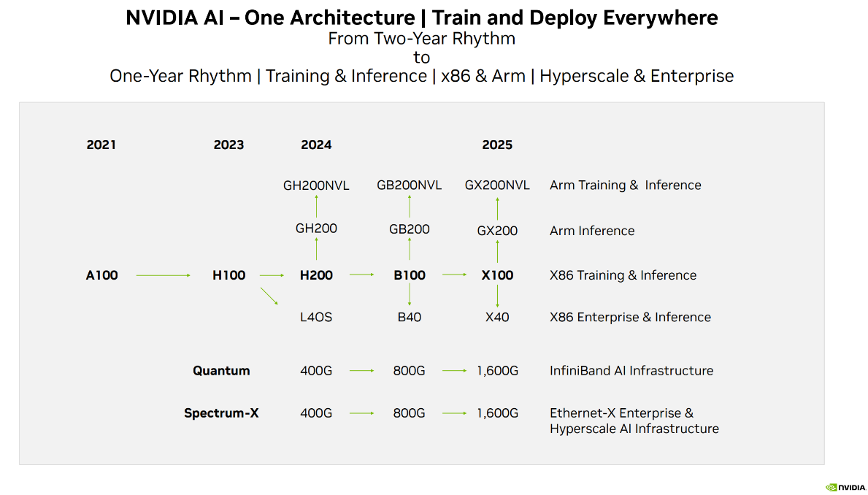The height and width of the screenshot is (495, 868).
Task: Click the GX200 Arm Inference label
Action: coord(497,231)
